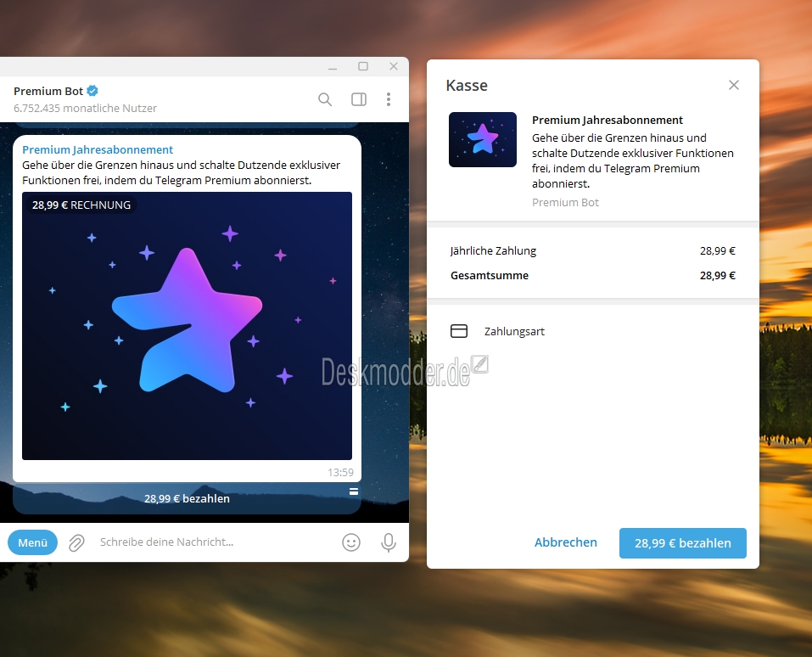Open the three-dot chat options menu
Viewport: 812px width, 657px height.
tap(389, 99)
